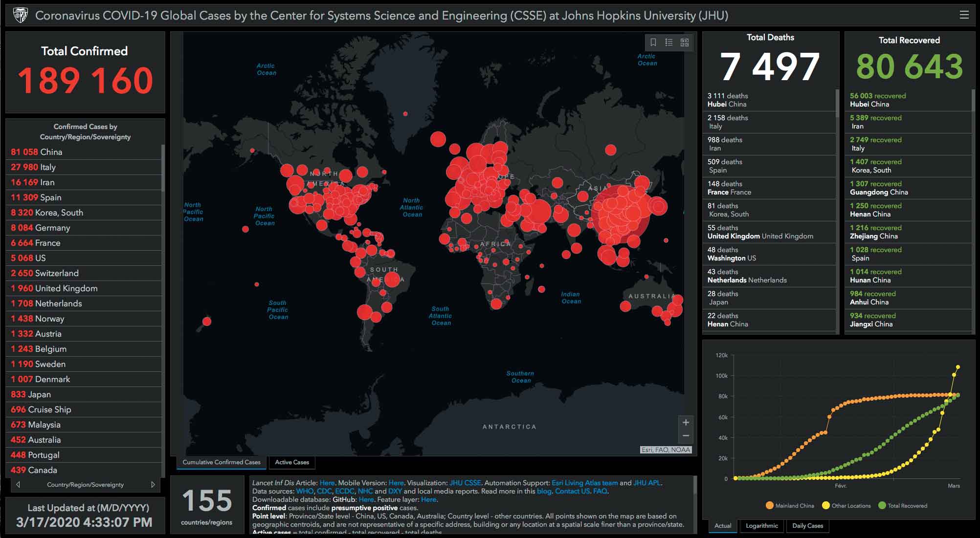Toggle the Mainland China series in chart legend
This screenshot has width=980, height=538.
click(790, 506)
